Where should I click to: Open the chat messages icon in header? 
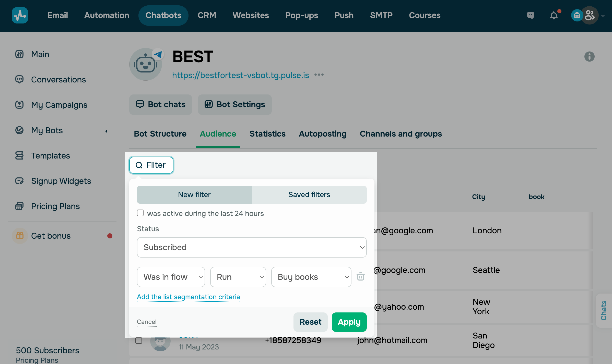click(531, 15)
